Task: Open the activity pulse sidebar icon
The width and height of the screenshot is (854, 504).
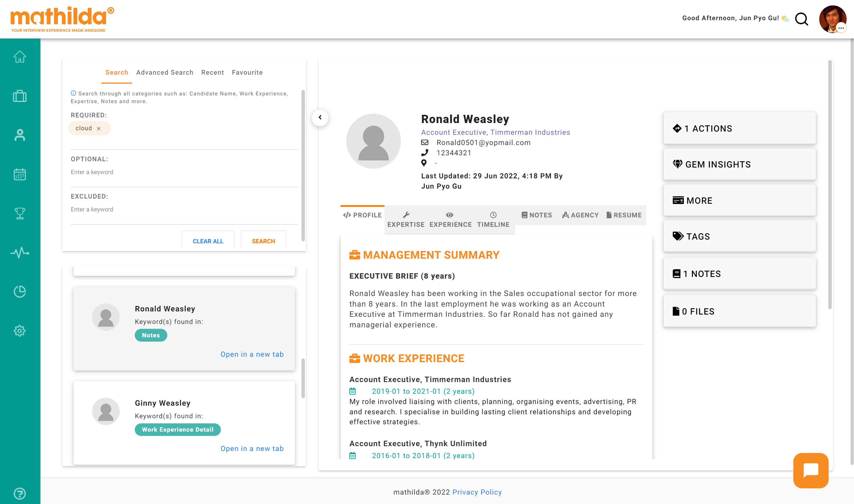Action: tap(20, 252)
